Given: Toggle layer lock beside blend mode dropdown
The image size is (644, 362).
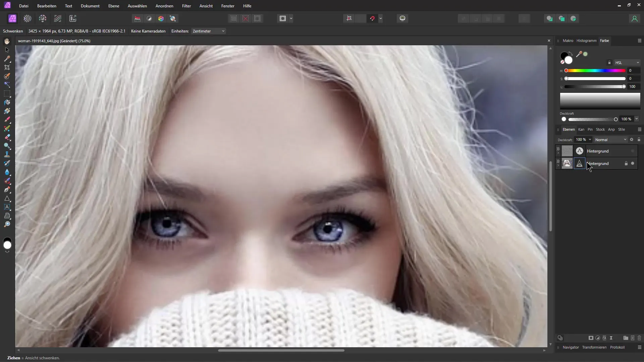Looking at the screenshot, I should click(639, 139).
